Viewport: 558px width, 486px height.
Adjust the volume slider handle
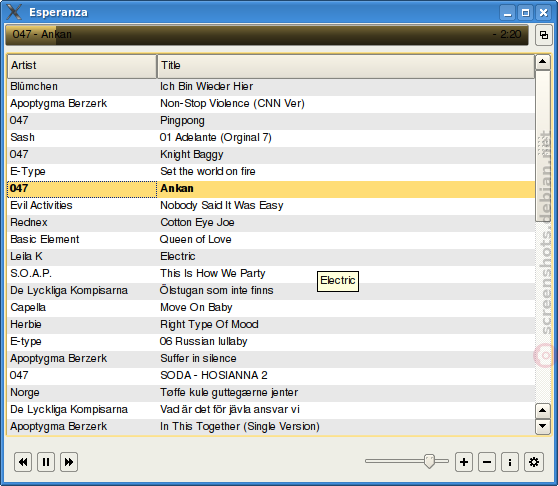pyautogui.click(x=430, y=461)
